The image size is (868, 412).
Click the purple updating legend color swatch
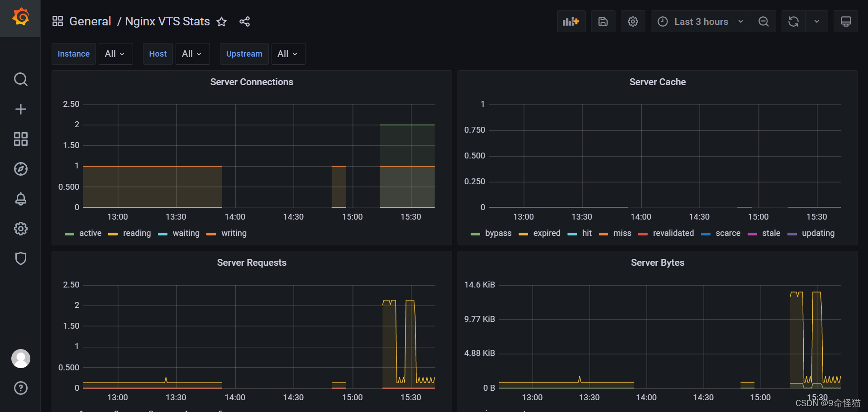pyautogui.click(x=792, y=234)
